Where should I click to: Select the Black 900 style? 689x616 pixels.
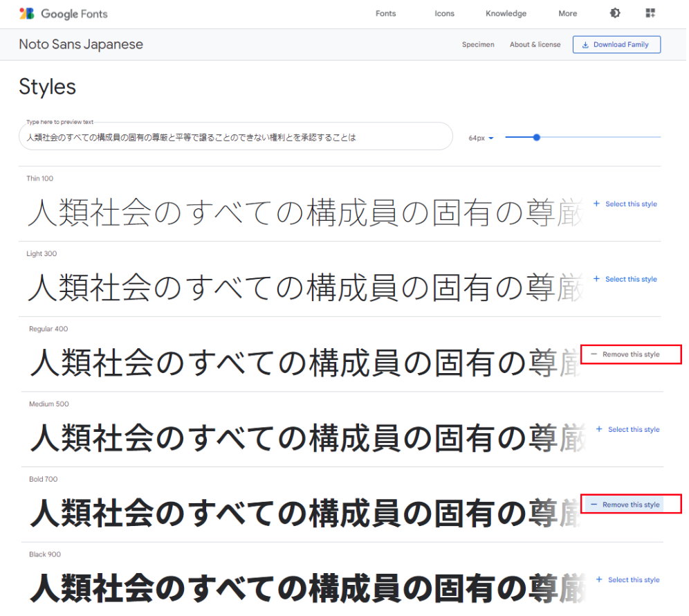628,580
